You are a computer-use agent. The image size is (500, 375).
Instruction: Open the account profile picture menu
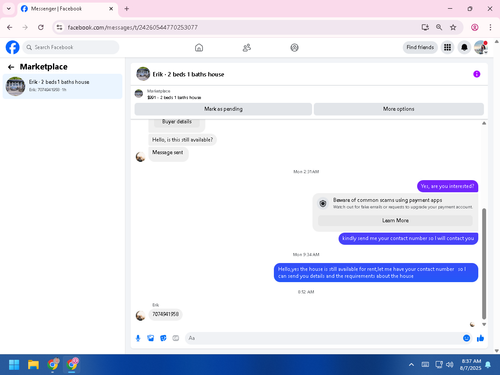coord(481,48)
